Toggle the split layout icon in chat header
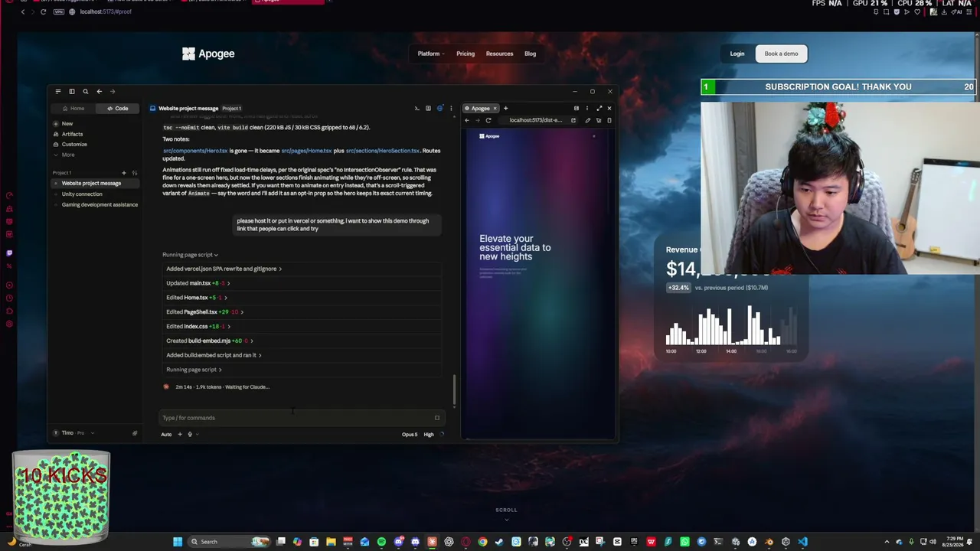This screenshot has width=980, height=551. click(428, 109)
